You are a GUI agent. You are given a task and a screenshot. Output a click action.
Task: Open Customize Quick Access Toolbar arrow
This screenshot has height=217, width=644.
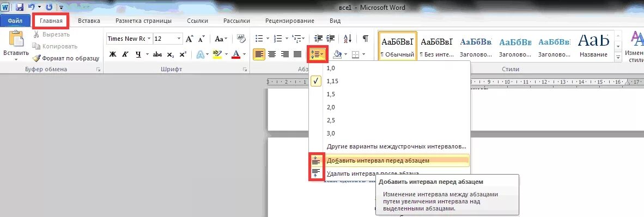pyautogui.click(x=61, y=8)
